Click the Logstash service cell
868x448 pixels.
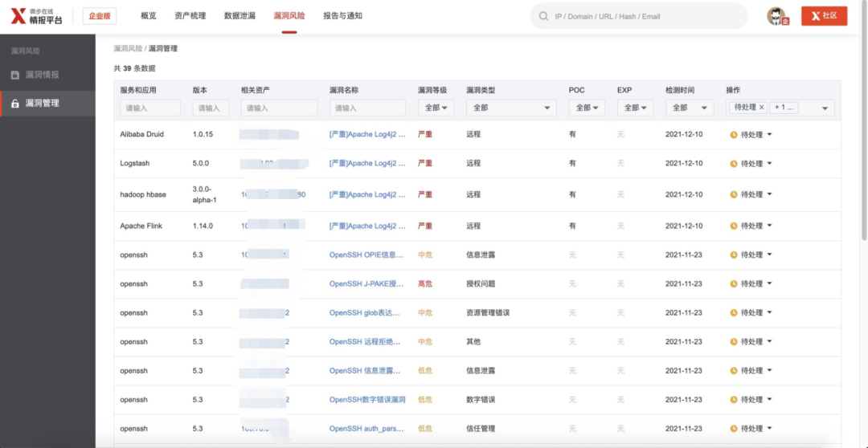point(135,164)
